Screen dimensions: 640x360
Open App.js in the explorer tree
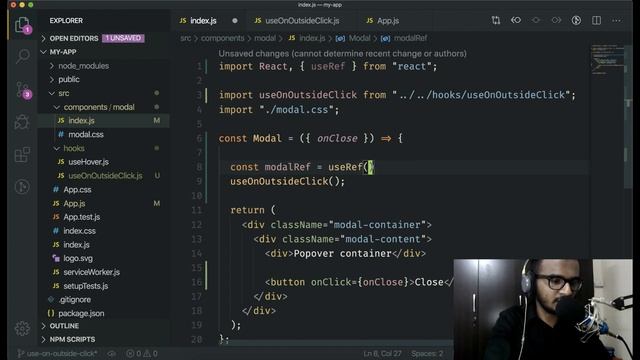74,203
